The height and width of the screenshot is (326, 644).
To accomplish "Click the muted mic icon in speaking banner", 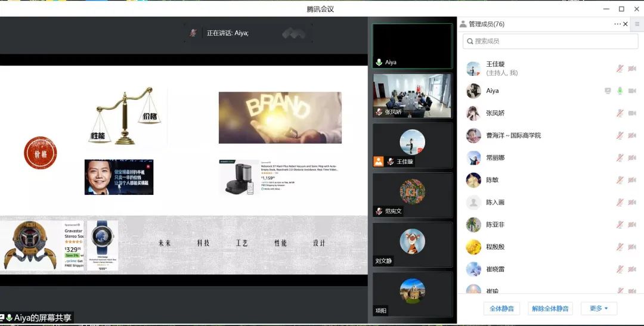I will coord(193,33).
